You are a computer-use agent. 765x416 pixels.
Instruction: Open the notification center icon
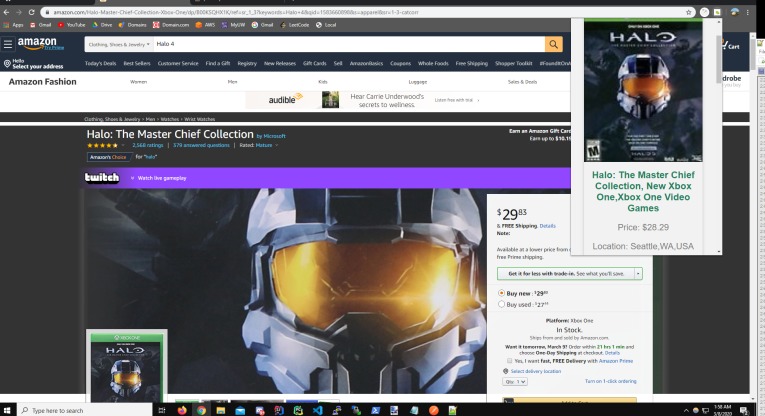[x=744, y=410]
